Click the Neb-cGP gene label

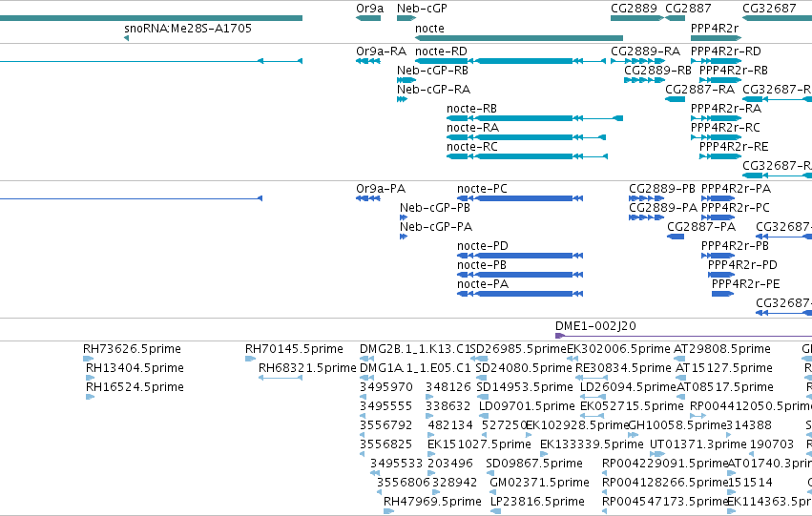pyautogui.click(x=422, y=9)
